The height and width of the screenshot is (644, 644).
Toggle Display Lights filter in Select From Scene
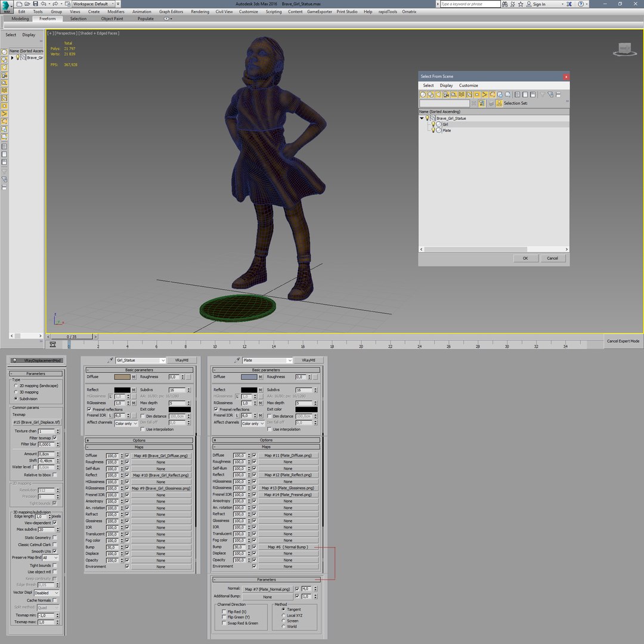click(438, 94)
